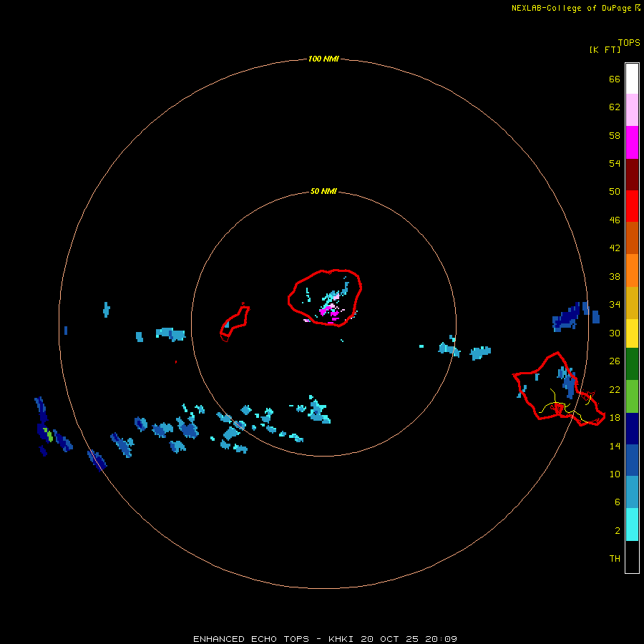The height and width of the screenshot is (644, 644).
Task: Click the "20:09" time in caption
Action: (441, 639)
